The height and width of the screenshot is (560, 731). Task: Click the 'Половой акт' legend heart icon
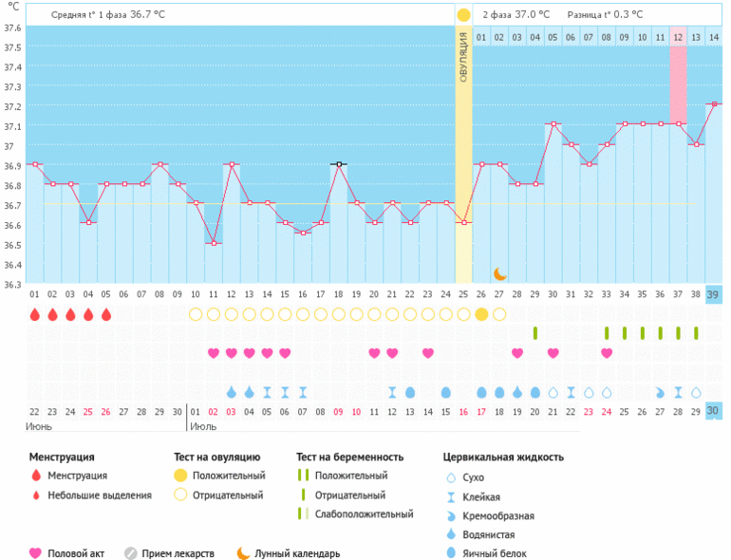coord(36,553)
